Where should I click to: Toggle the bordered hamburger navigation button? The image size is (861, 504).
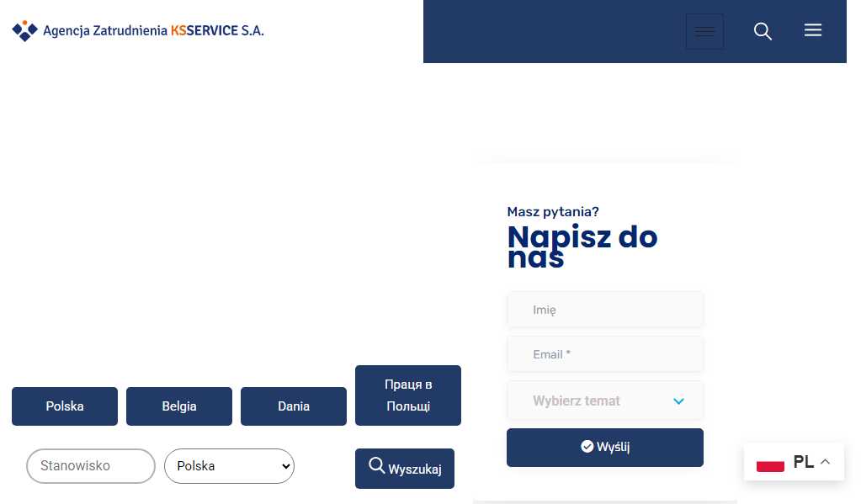(704, 32)
